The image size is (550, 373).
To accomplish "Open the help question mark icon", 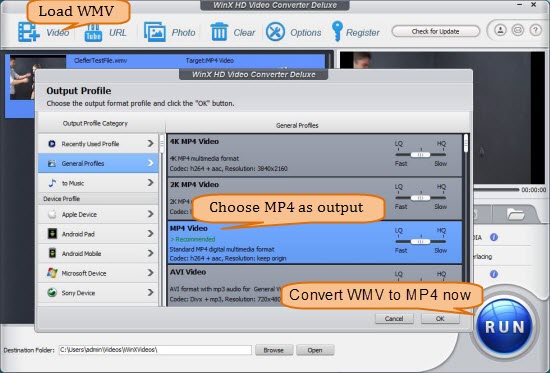I will point(535,30).
